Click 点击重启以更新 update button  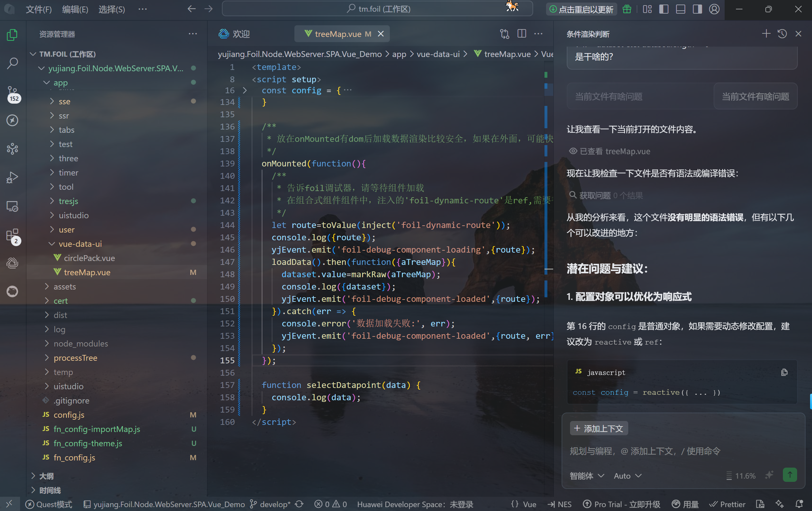pyautogui.click(x=581, y=9)
